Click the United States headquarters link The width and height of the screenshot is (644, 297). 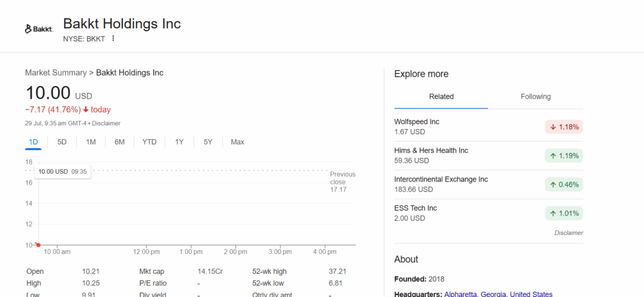[x=531, y=294]
